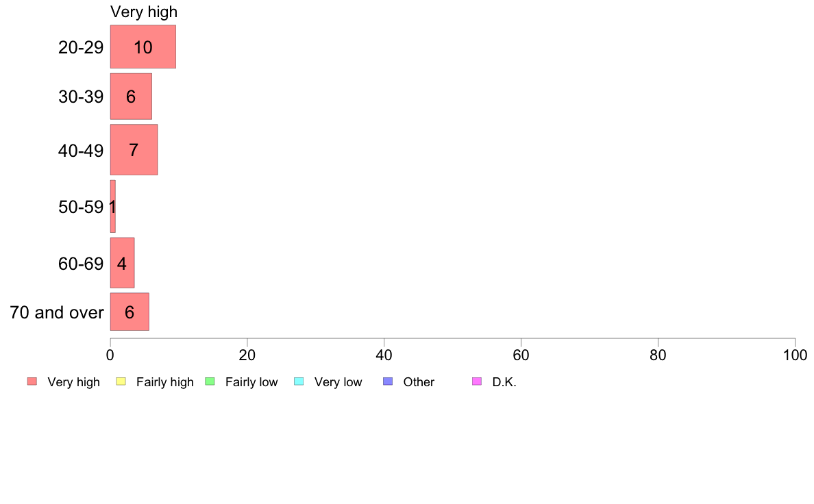
Task: Select the 20-29 bar showing 10
Action: coord(143,47)
